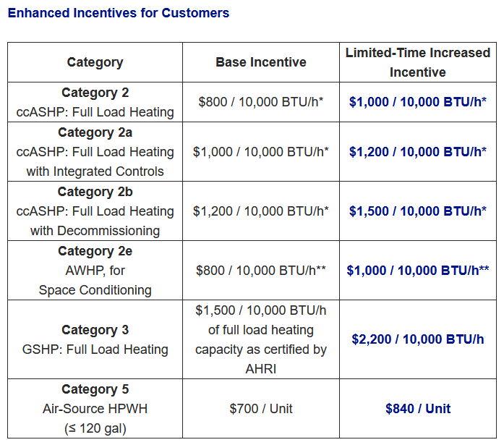Click Category 2a increased incentive of $1,200

point(418,152)
